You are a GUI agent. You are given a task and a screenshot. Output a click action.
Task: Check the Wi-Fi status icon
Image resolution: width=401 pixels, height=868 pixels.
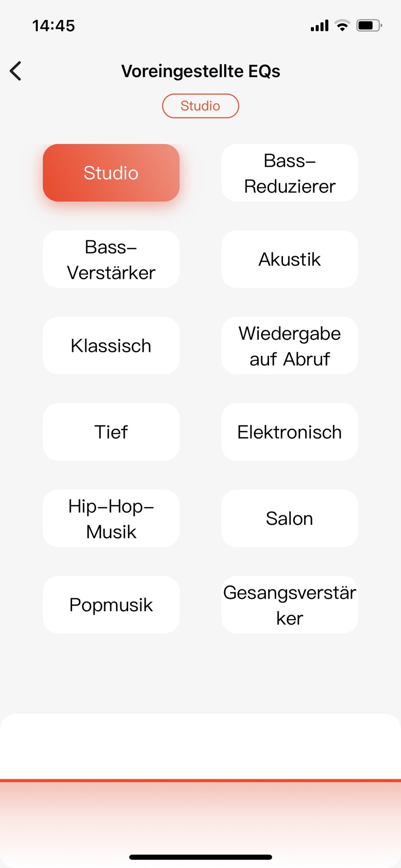343,26
